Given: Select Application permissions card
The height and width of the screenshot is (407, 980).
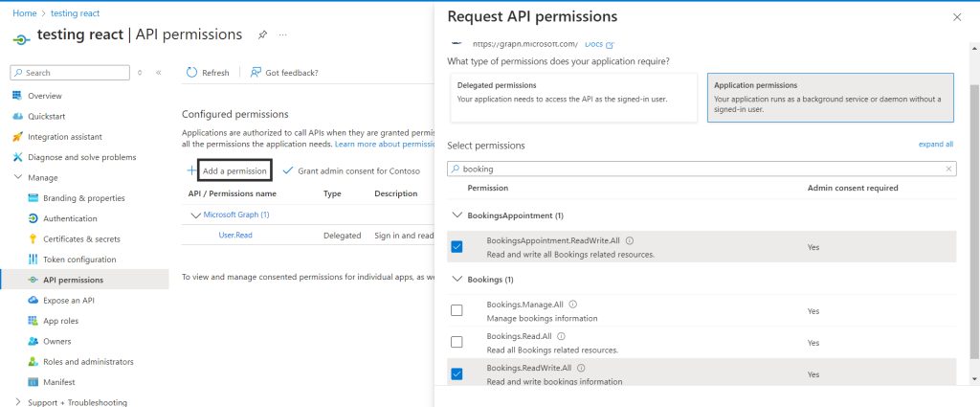Looking at the screenshot, I should coord(831,98).
